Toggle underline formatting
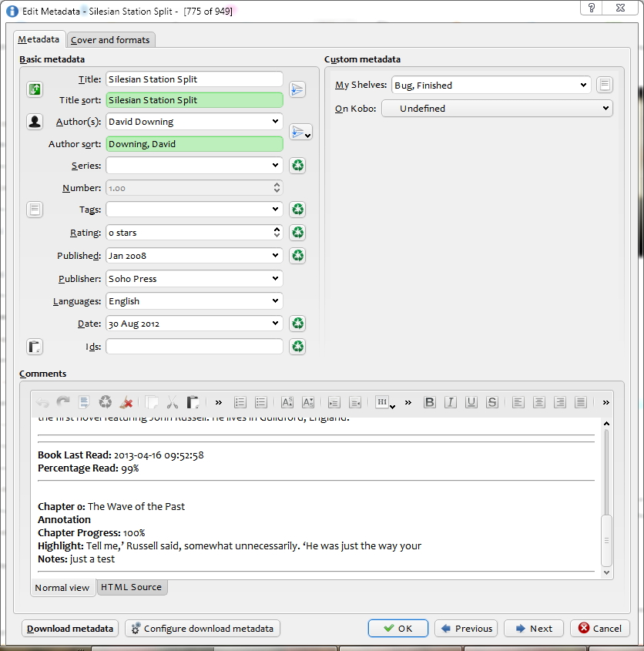Image resolution: width=644 pixels, height=651 pixels. tap(471, 402)
